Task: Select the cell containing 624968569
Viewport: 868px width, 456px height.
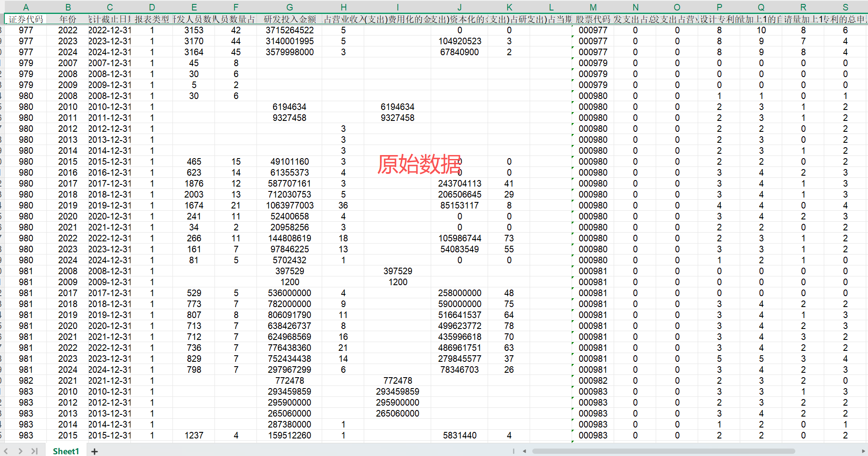Action: [x=289, y=337]
